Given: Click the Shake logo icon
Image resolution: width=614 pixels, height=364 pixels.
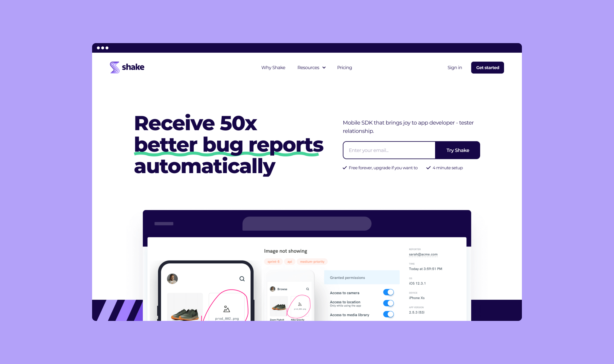Looking at the screenshot, I should 114,67.
